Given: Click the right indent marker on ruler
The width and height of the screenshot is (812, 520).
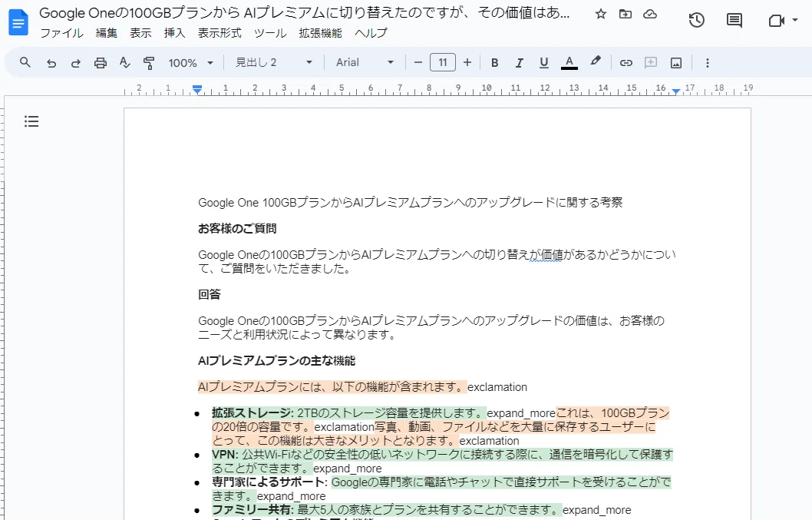Looking at the screenshot, I should pyautogui.click(x=676, y=91).
